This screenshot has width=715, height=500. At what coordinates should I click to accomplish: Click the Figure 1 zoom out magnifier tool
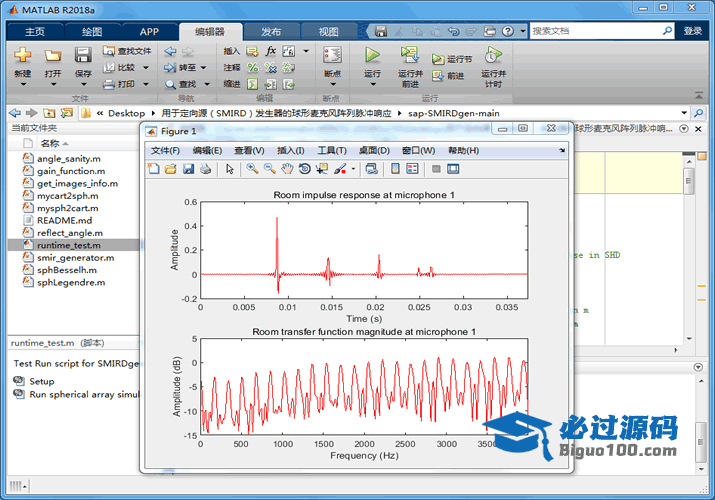[269, 169]
